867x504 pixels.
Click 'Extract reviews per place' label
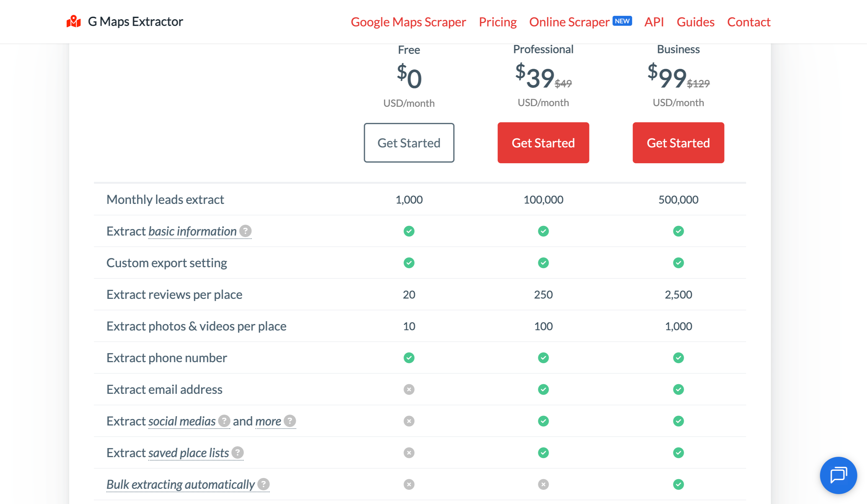click(174, 294)
